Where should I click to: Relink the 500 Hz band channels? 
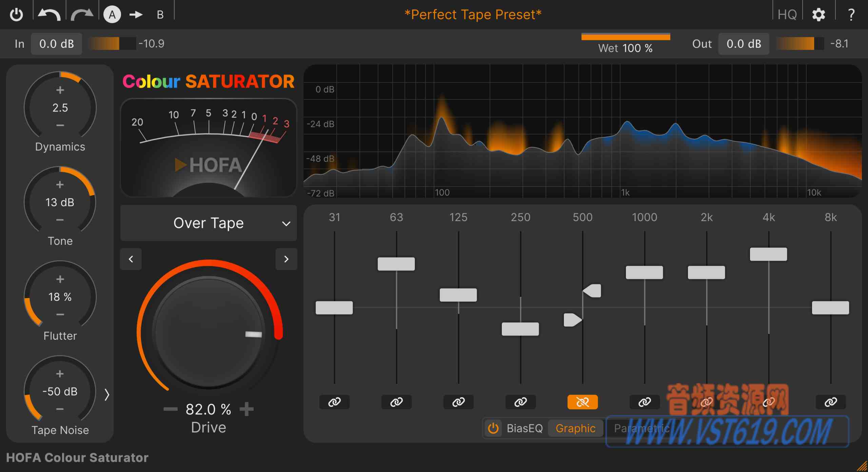click(x=583, y=402)
